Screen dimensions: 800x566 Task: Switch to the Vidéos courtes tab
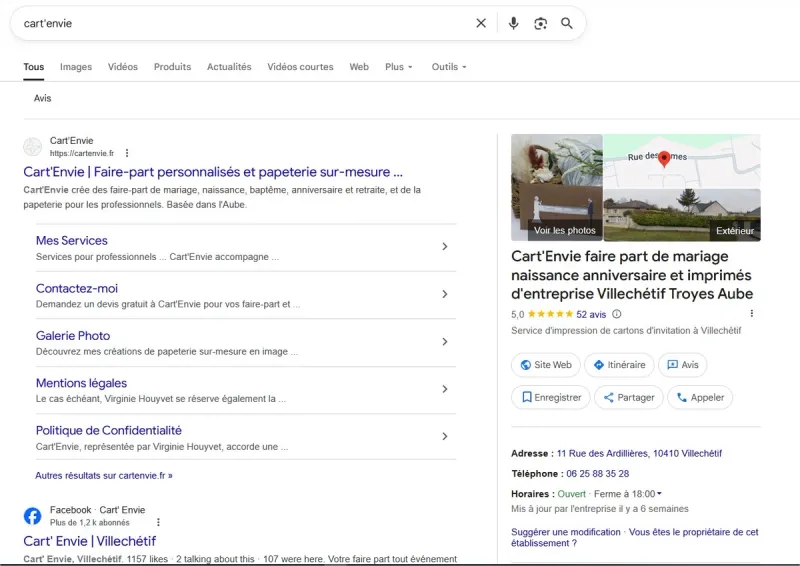tap(300, 67)
